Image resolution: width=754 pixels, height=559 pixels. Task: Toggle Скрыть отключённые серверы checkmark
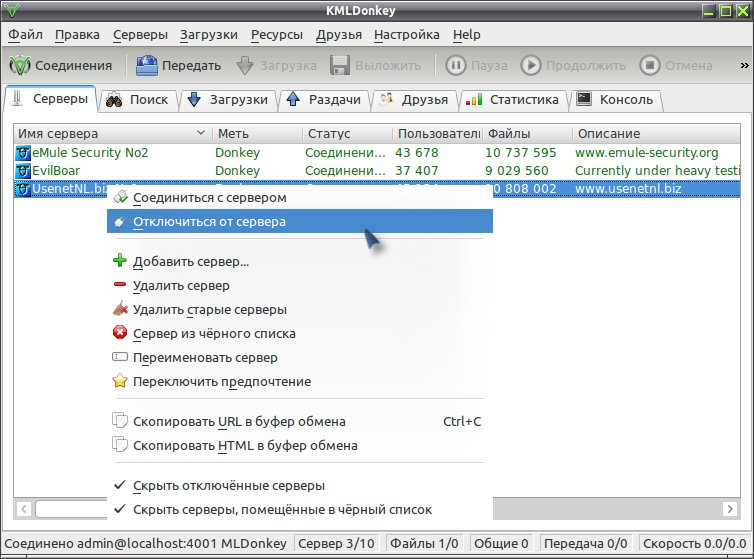pos(120,485)
